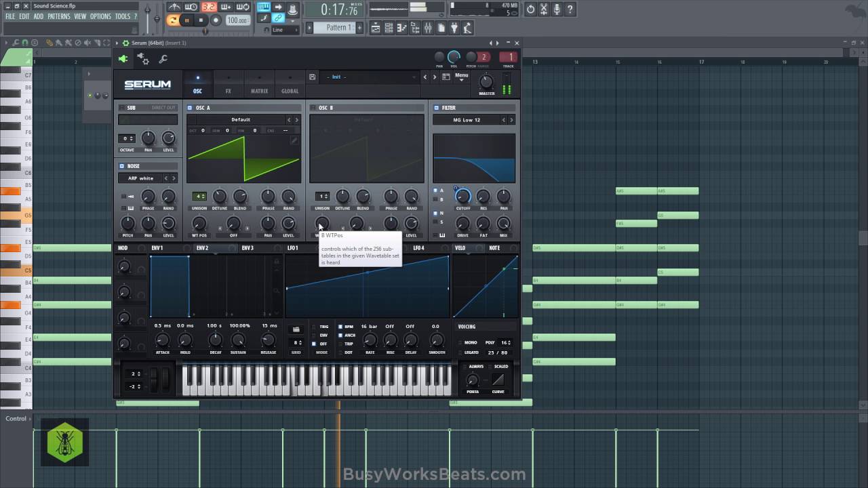
Task: Click the POLY 16 voices stepper
Action: (505, 343)
